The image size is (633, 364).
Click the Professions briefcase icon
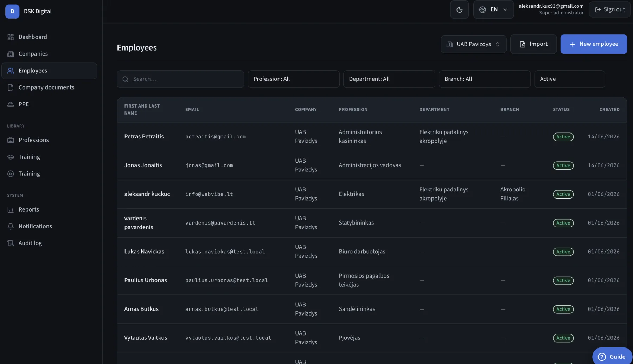point(11,140)
